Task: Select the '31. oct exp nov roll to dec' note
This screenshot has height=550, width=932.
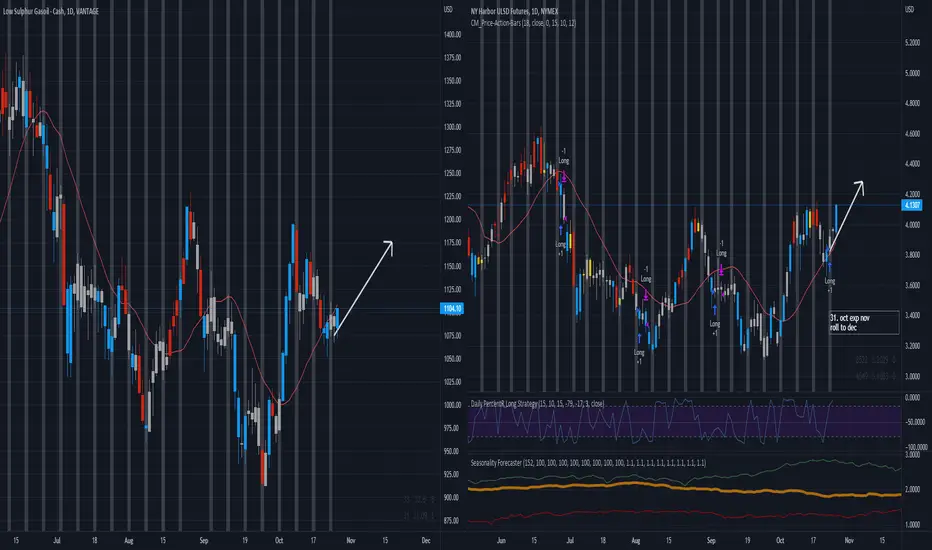Action: [864, 323]
